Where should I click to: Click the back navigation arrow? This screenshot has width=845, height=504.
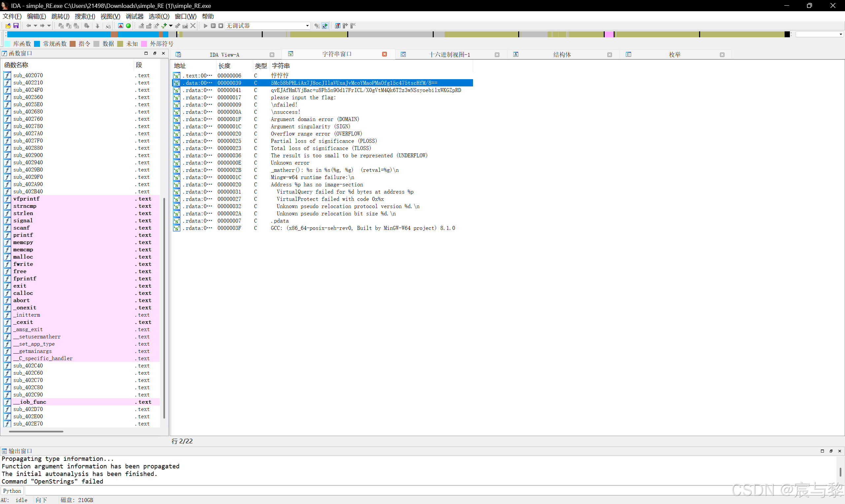(x=28, y=26)
